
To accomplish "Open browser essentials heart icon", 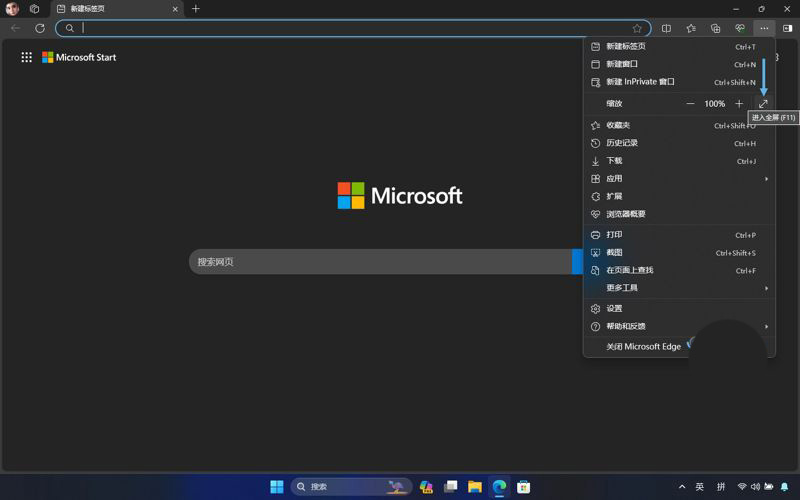I will pos(740,29).
